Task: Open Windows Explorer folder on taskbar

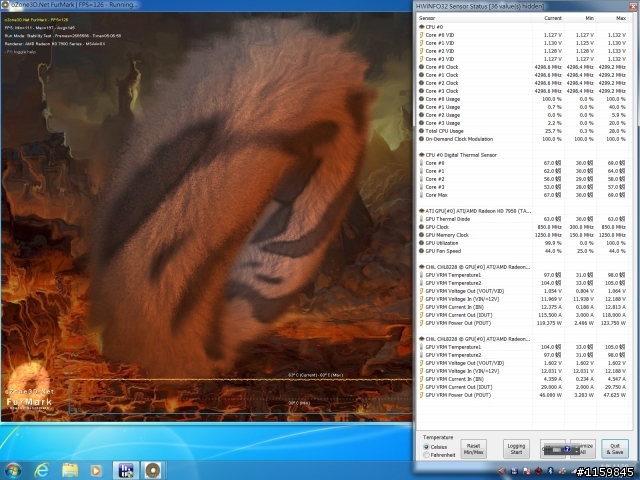Action: click(x=70, y=471)
